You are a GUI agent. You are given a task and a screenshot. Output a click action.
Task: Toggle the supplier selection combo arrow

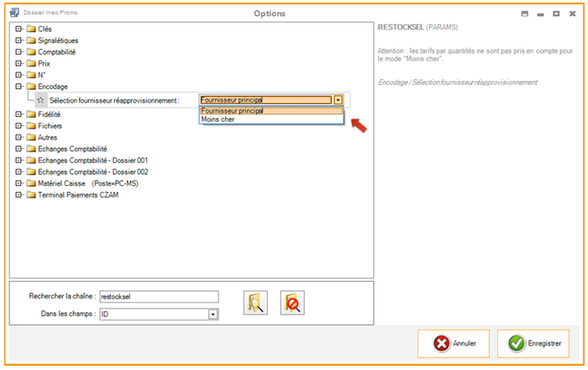pos(338,100)
